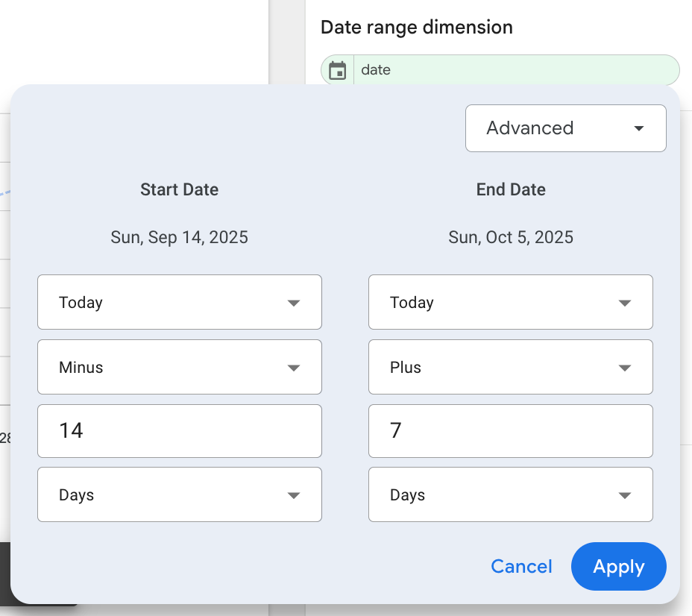Focus the End Date offset field showing 7
The height and width of the screenshot is (616, 692).
[x=510, y=431]
